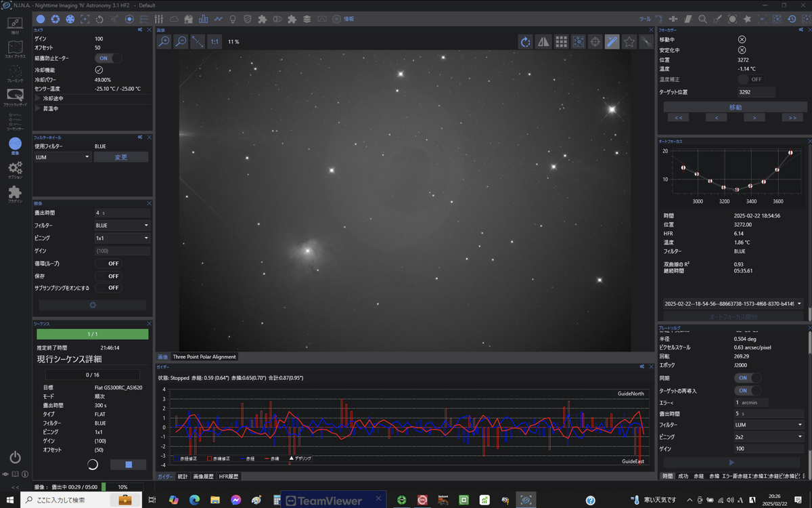Fit the image to the view
Viewport: 812px width, 508px height.
(198, 42)
